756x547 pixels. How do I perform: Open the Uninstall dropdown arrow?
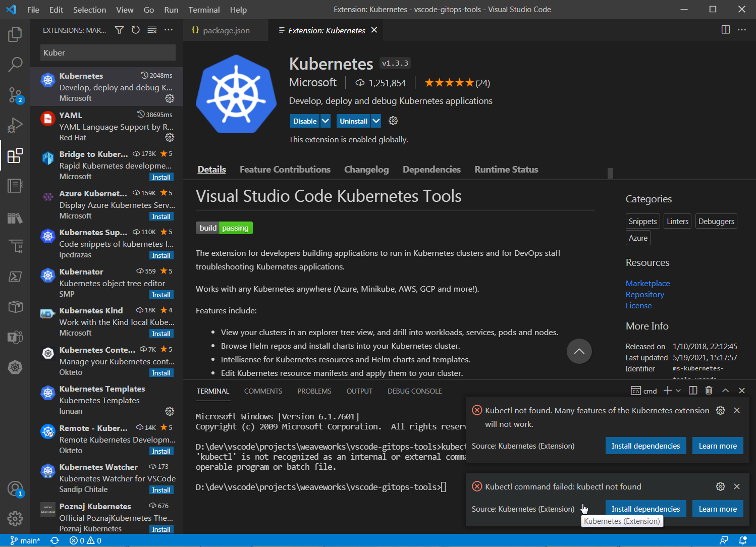(x=375, y=121)
